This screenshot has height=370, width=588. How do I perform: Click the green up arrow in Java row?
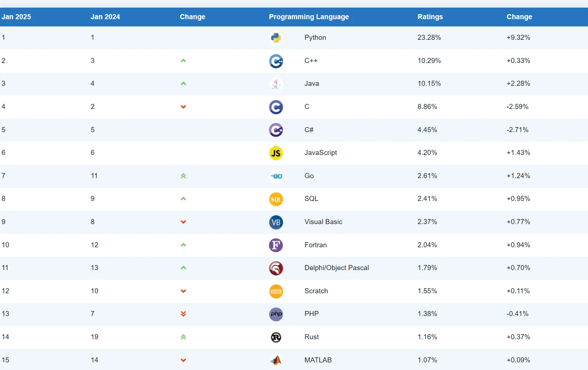(183, 84)
